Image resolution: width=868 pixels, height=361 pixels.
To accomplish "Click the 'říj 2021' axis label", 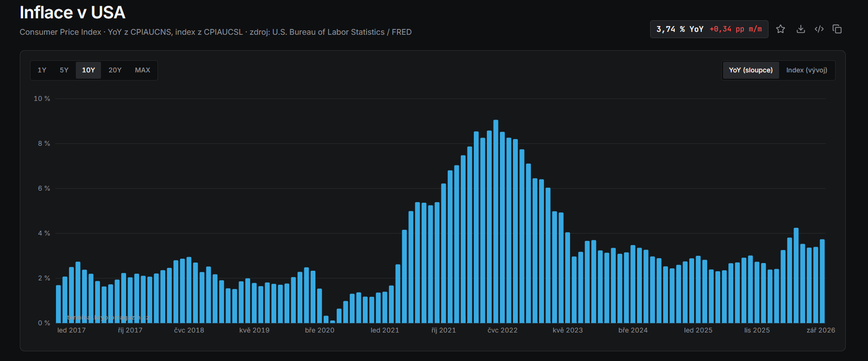I will click(x=443, y=330).
